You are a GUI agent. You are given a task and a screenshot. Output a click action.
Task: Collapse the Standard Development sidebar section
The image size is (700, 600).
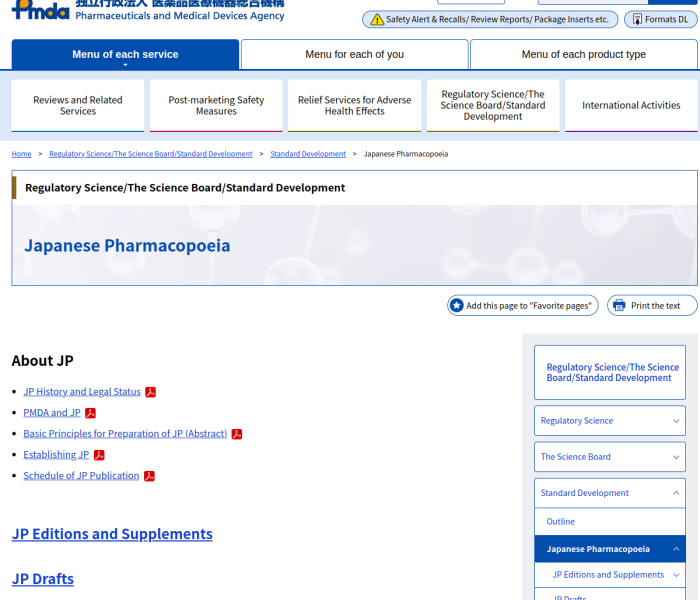click(676, 493)
